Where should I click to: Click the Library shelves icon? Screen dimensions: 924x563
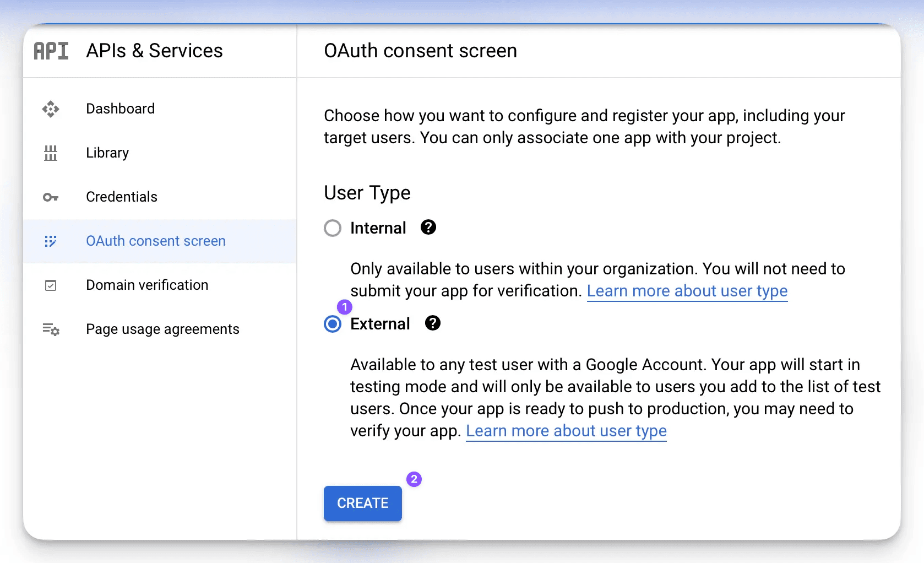51,153
